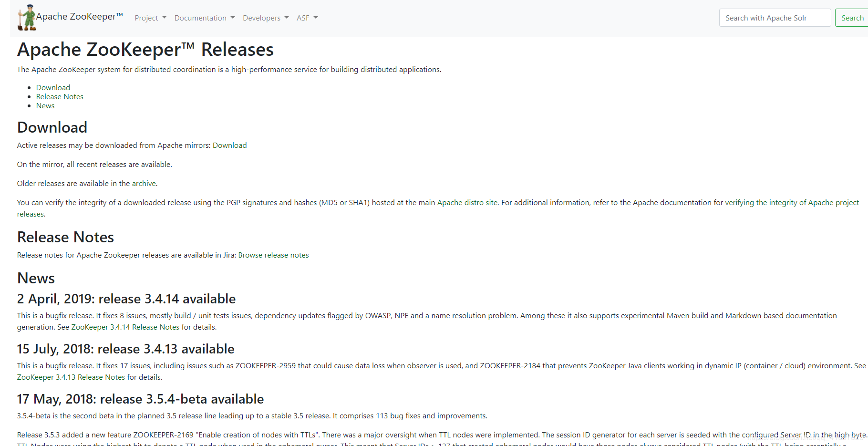
Task: Open ZooKeeper 3.4.13 Release Notes link
Action: click(x=71, y=377)
